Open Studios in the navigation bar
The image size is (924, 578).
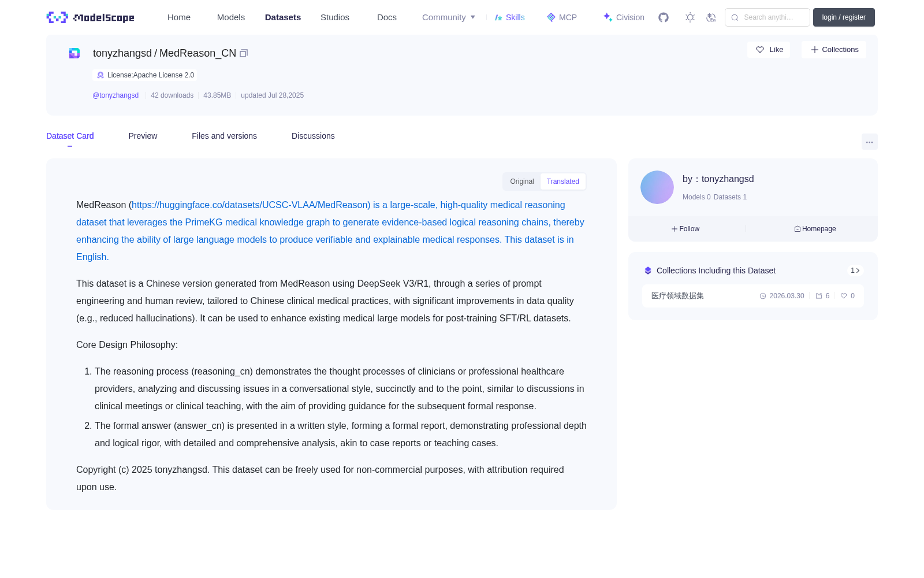click(x=335, y=17)
